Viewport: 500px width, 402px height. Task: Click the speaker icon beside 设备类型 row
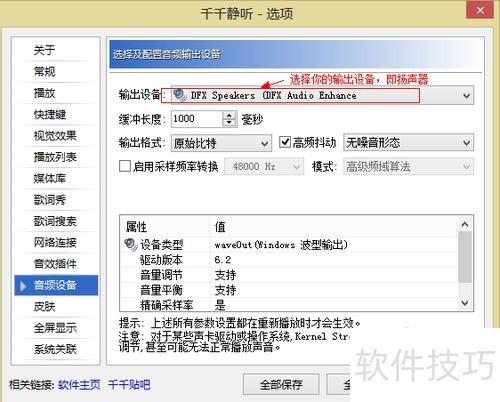[x=130, y=245]
